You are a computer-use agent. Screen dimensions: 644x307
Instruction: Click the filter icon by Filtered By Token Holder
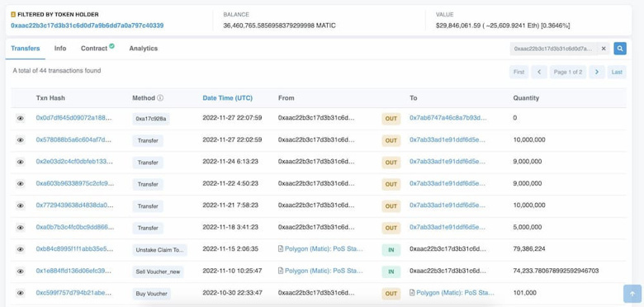coord(13,14)
